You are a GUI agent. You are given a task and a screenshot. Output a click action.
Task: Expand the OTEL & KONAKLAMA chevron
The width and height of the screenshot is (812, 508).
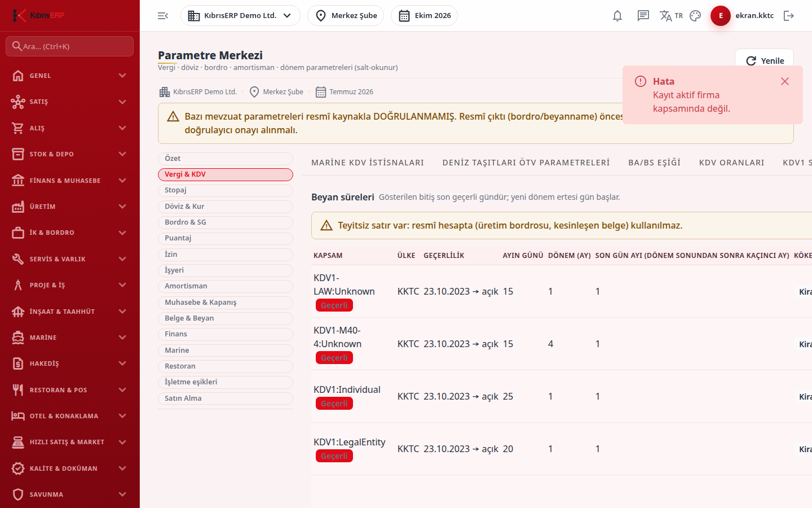(x=122, y=416)
